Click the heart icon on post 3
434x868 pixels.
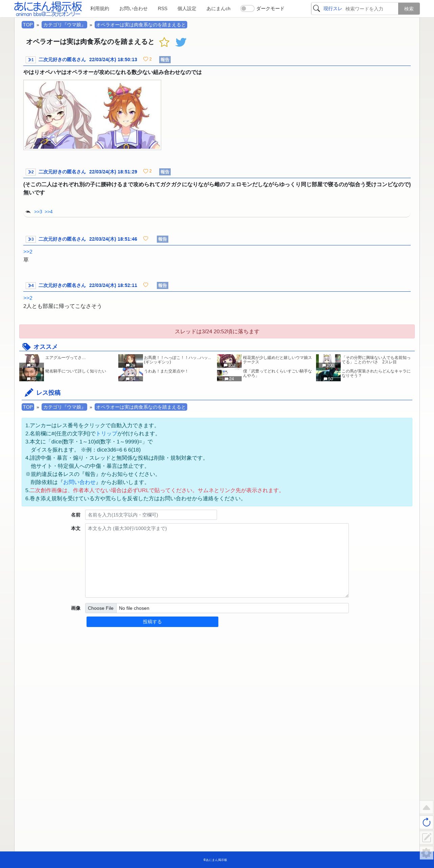click(146, 239)
